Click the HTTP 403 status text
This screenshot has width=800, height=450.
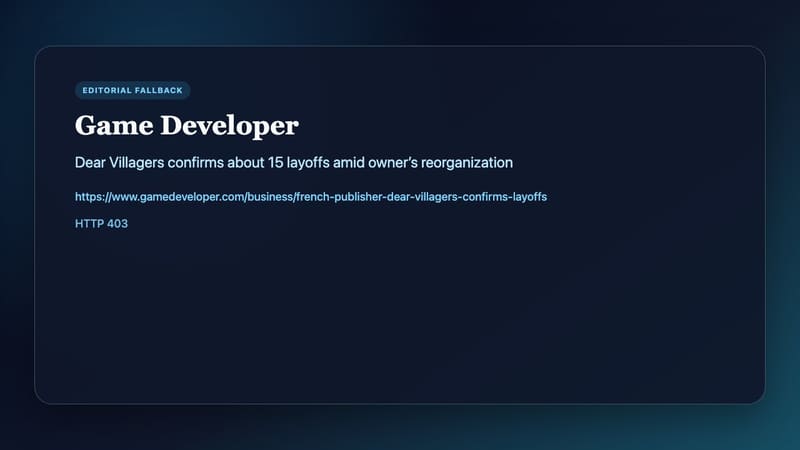102,223
